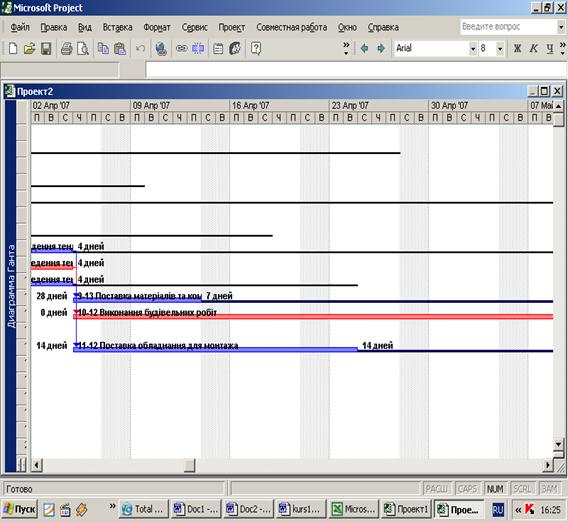Toggle Italic formatting (К)
568x522 pixels.
click(x=534, y=48)
